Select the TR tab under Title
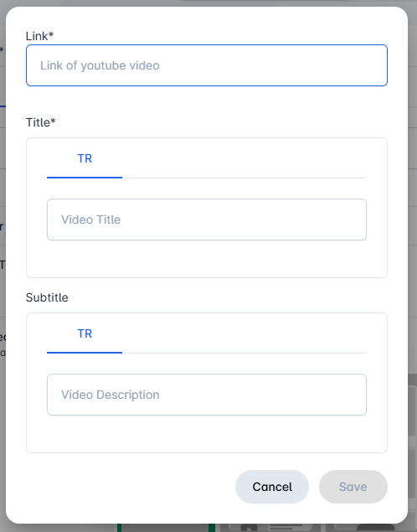Image resolution: width=417 pixels, height=532 pixels. [x=85, y=158]
